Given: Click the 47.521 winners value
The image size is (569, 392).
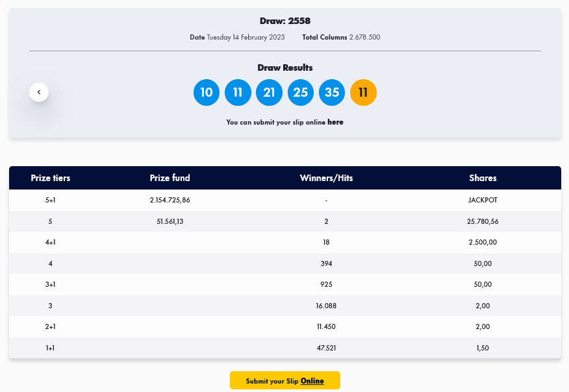Looking at the screenshot, I should pos(326,348).
